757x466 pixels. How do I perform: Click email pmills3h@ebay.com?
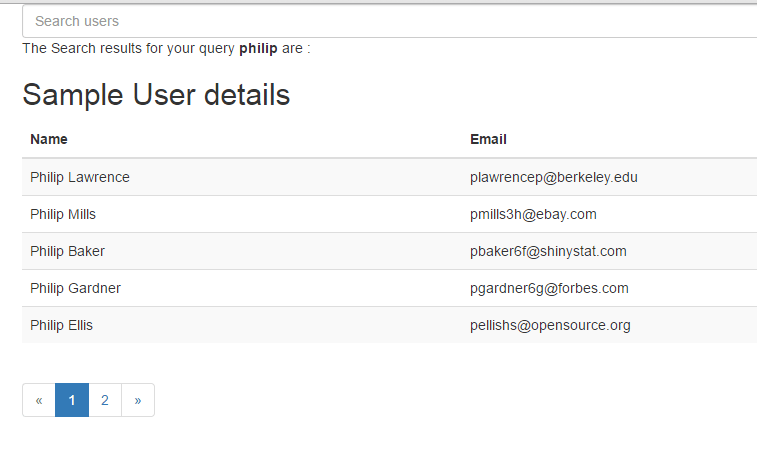coord(533,214)
